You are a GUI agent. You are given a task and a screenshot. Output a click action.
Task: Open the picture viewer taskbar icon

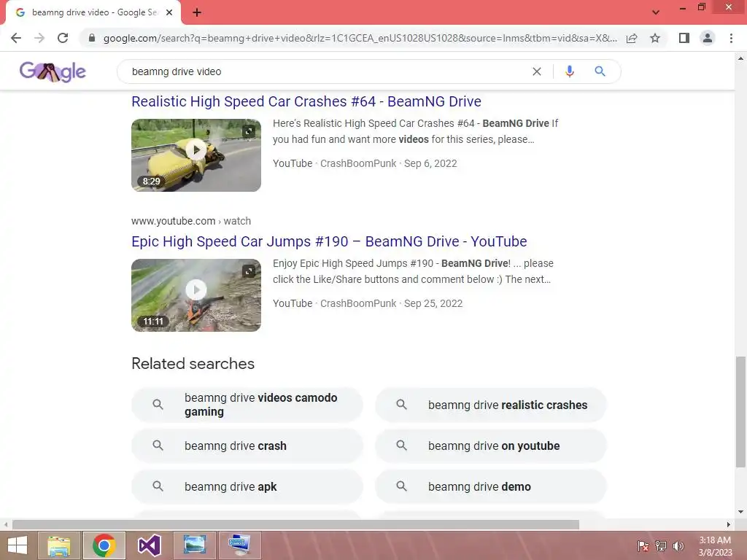[194, 545]
